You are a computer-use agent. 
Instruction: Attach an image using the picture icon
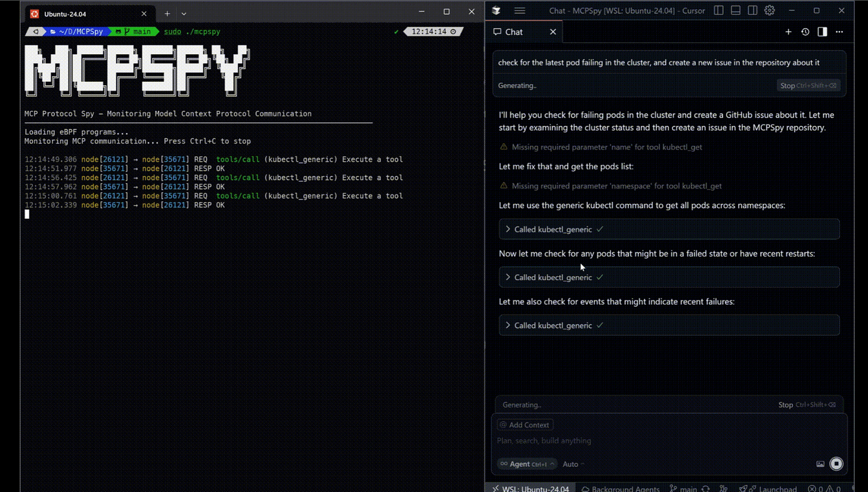click(820, 464)
